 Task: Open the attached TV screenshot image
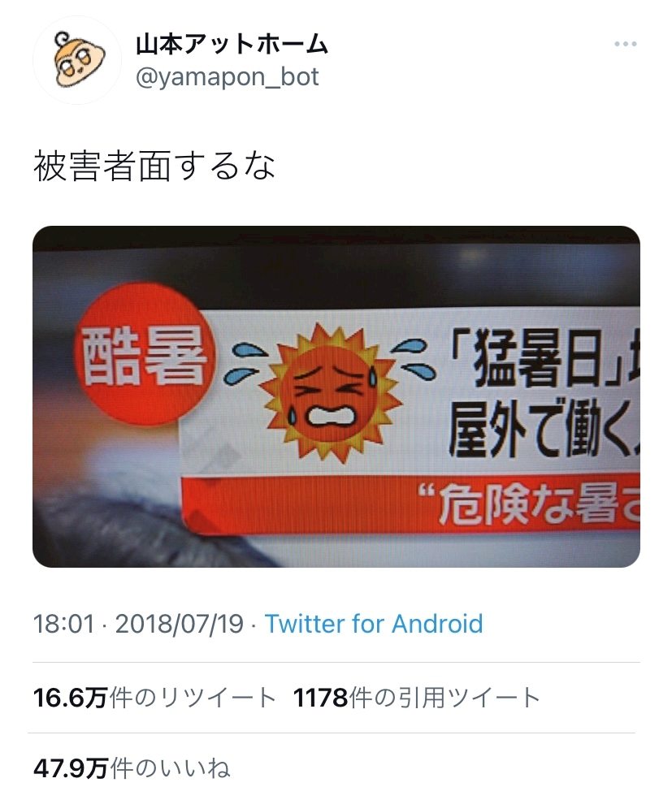coord(336,396)
